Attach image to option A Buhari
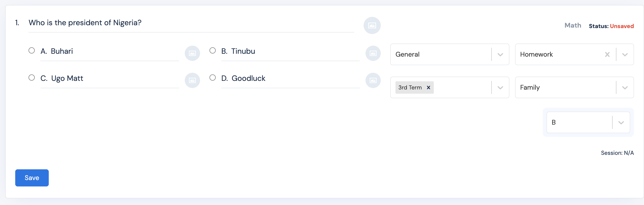Screen dimensions: 644x205 tap(192, 53)
